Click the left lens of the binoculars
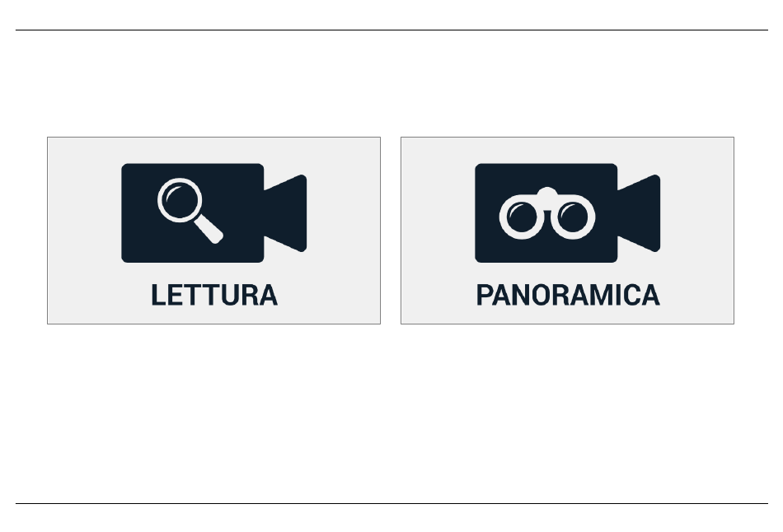Viewport: 783px width, 532px height. (x=521, y=217)
